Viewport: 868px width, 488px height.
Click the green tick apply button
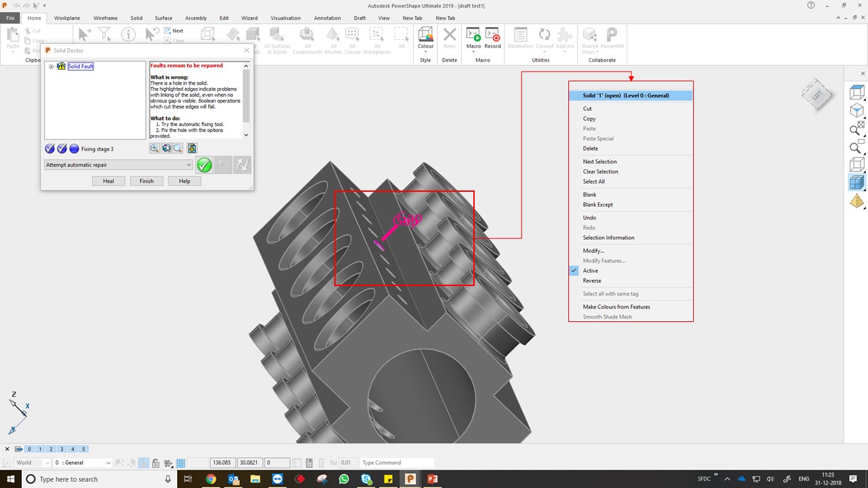(204, 165)
